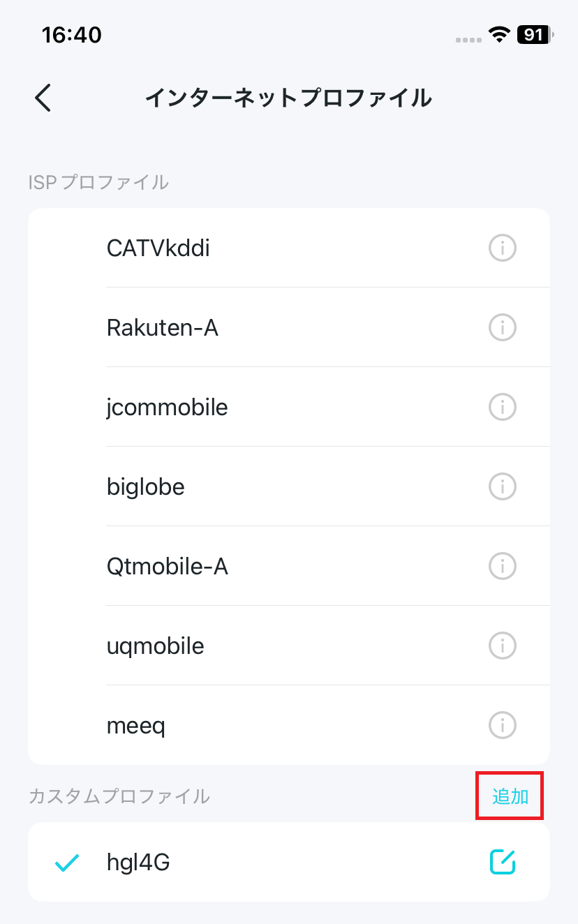Choose the Qtmobile-A profile entry
This screenshot has height=924, width=578.
[289, 566]
